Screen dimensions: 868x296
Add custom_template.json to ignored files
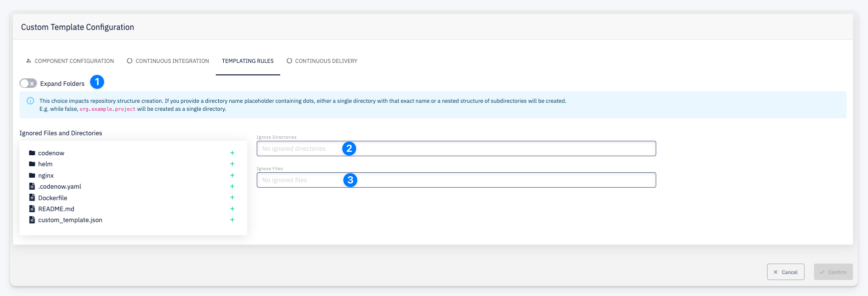click(232, 220)
